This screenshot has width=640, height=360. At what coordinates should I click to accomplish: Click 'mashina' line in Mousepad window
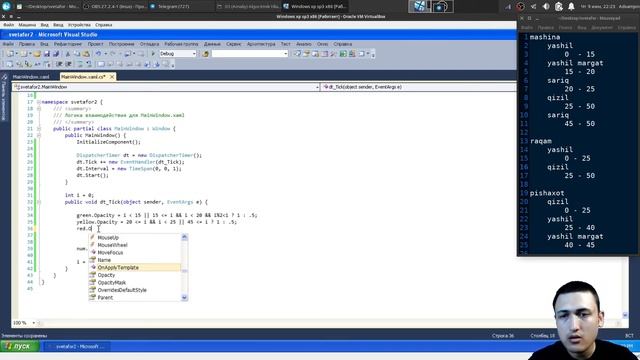(x=544, y=37)
